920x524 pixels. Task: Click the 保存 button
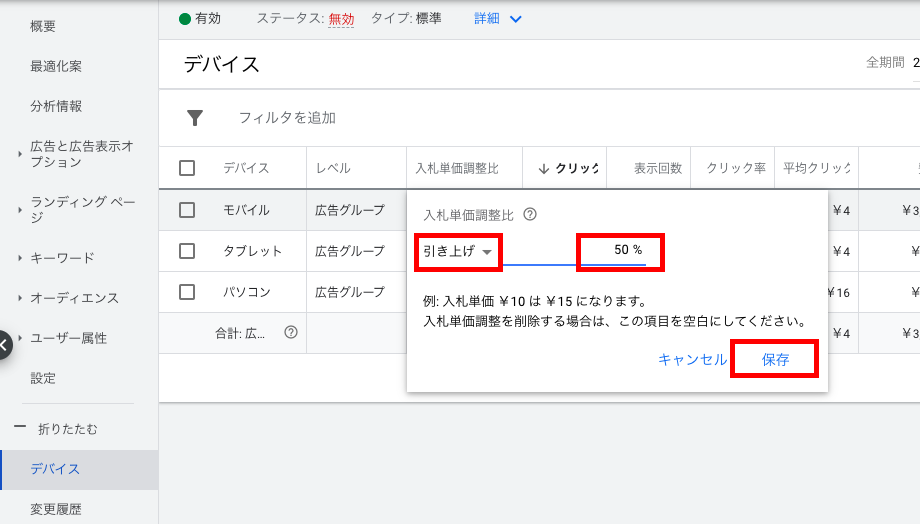click(x=775, y=360)
